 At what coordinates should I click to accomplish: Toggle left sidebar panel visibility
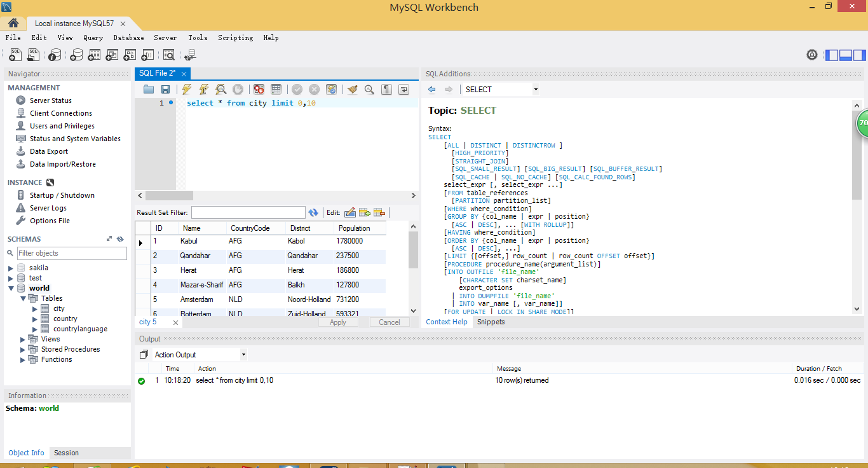[x=831, y=55]
